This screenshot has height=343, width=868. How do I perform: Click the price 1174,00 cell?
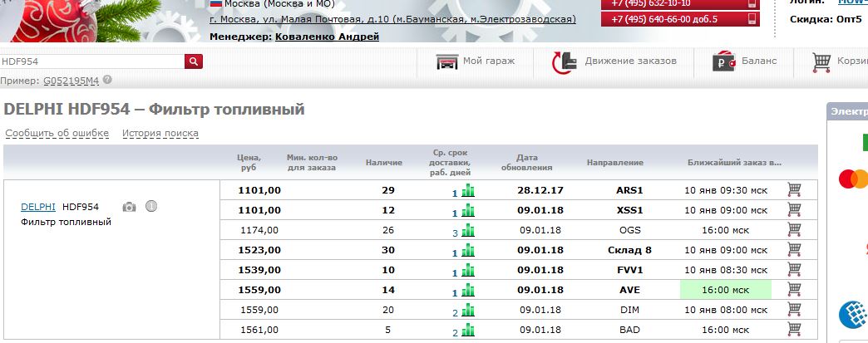[x=259, y=230]
